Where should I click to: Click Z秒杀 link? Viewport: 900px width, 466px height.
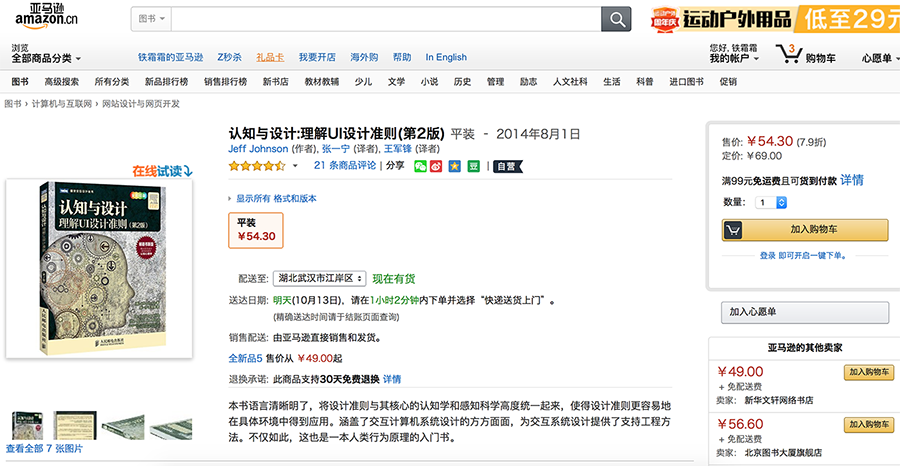click(230, 57)
